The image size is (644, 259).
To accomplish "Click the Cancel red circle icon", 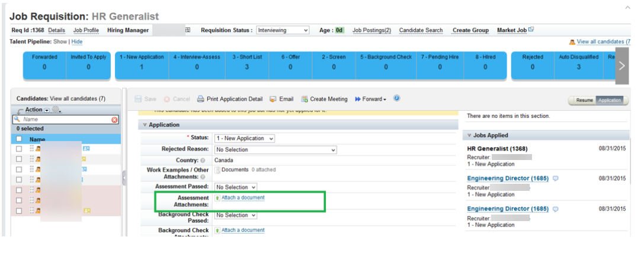I will (x=167, y=100).
